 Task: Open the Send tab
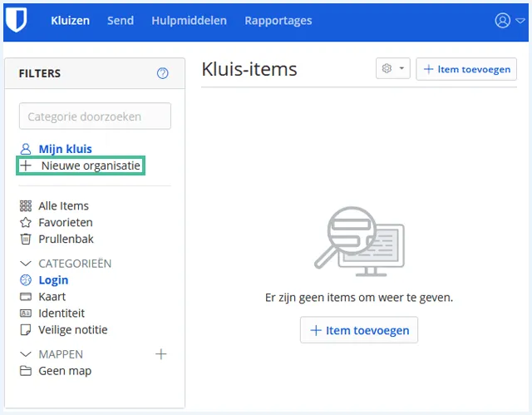121,21
